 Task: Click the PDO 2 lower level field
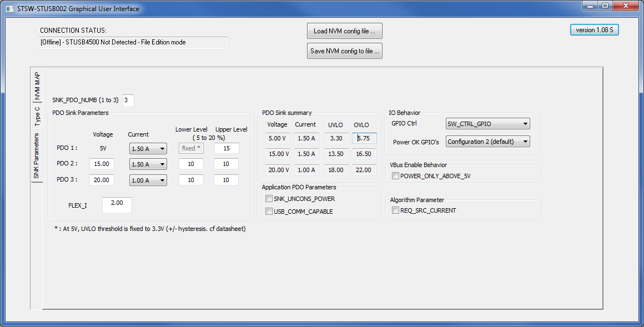click(x=191, y=164)
